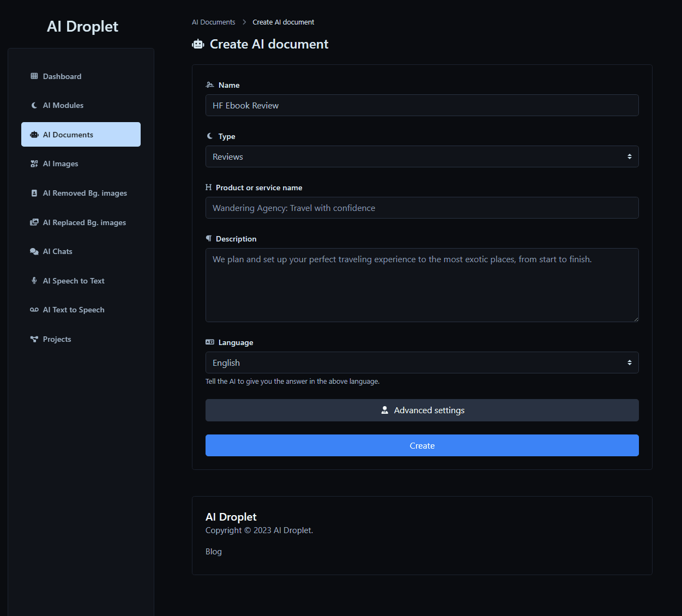Click the AI Droplet logo title in sidebar

[x=82, y=26]
